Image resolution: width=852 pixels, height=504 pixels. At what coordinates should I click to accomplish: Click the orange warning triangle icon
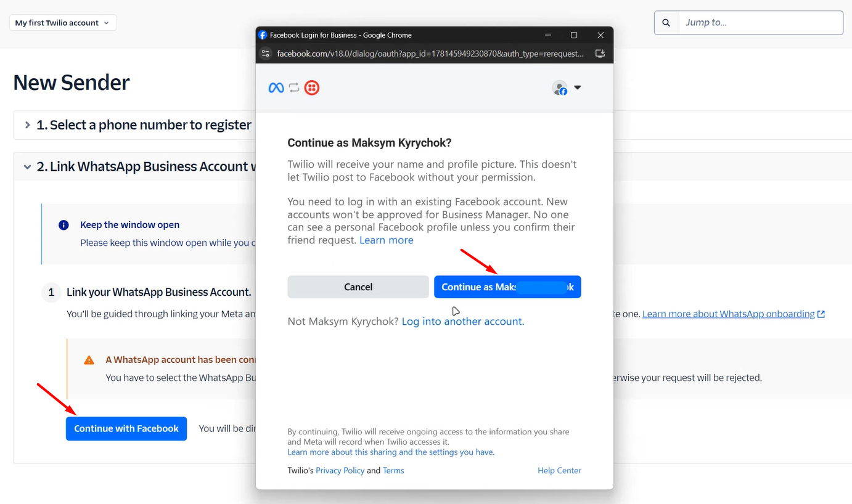click(x=89, y=360)
